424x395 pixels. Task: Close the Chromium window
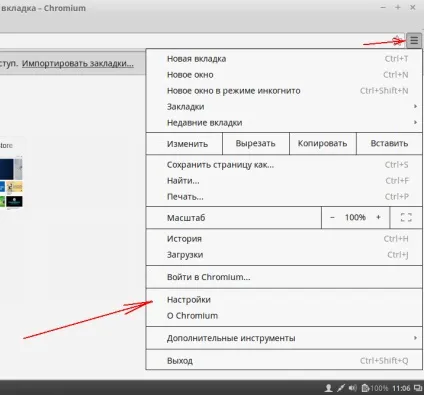coord(413,7)
